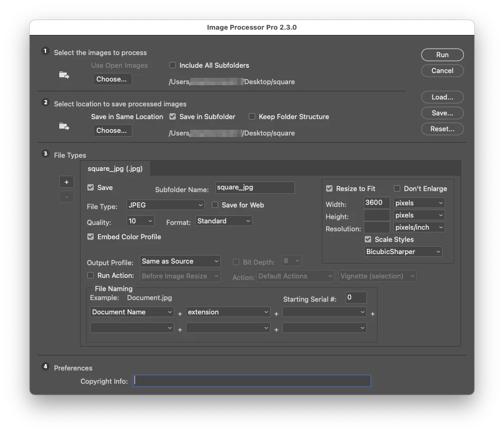
Task: Open BicubicSharper resampling dropdown
Action: coord(403,251)
